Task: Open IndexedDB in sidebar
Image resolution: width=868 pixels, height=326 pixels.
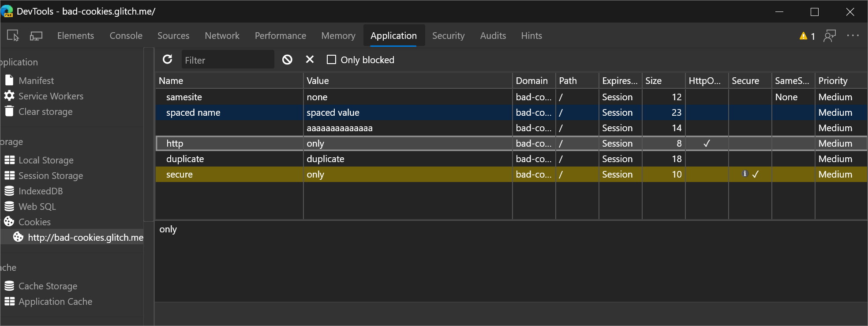Action: click(x=41, y=191)
